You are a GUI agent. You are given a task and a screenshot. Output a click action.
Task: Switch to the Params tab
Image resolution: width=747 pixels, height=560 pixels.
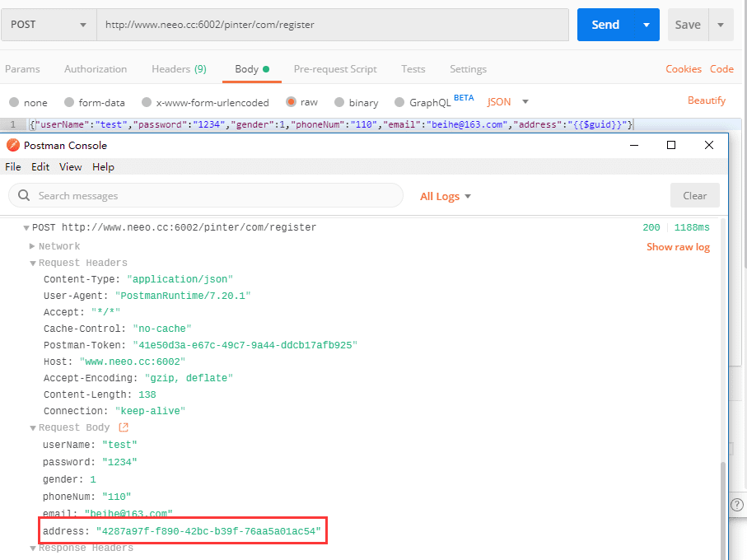(22, 69)
